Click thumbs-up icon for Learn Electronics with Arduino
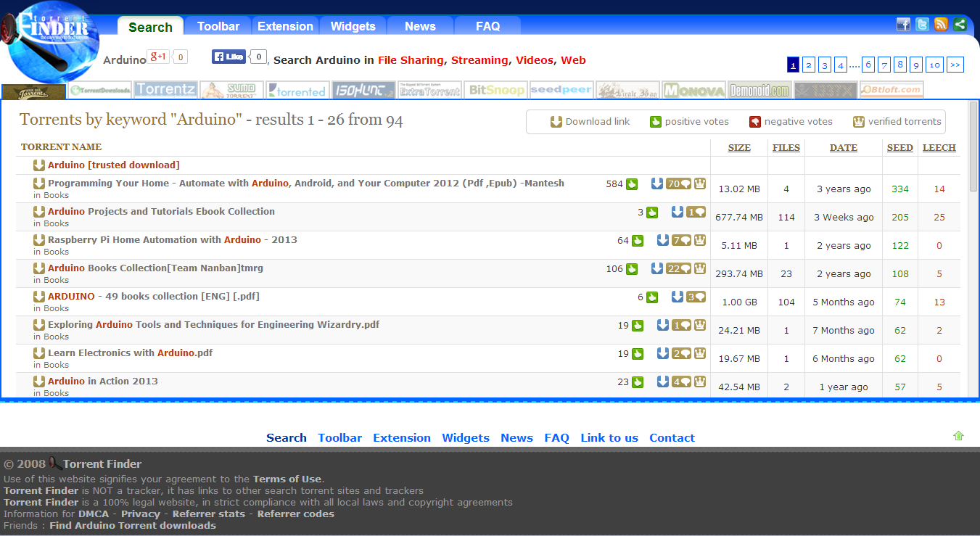The width and height of the screenshot is (980, 536). point(638,353)
